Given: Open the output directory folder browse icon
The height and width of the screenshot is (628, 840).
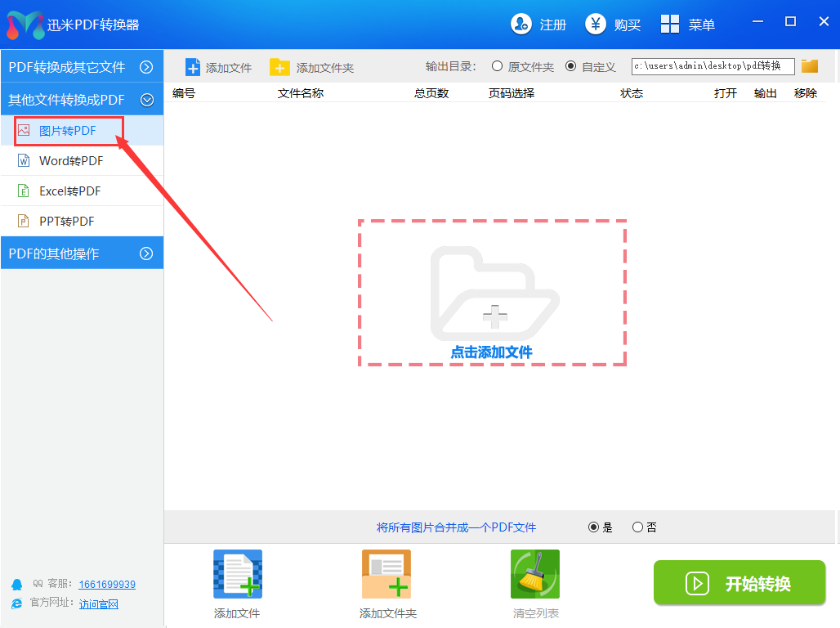Looking at the screenshot, I should pos(810,66).
